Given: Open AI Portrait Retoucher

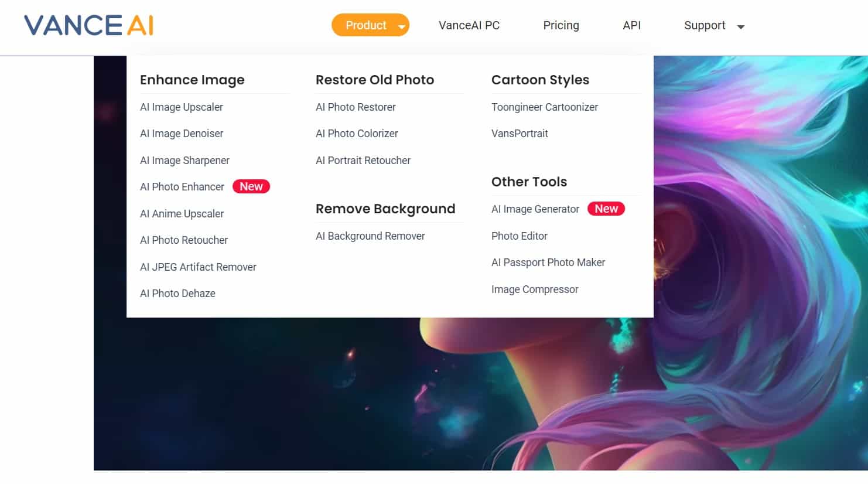Looking at the screenshot, I should tap(363, 161).
